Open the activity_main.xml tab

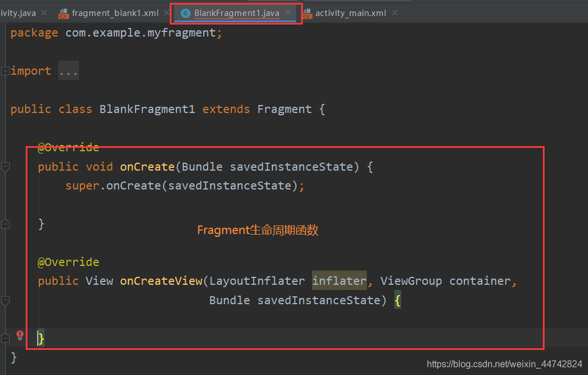[351, 13]
